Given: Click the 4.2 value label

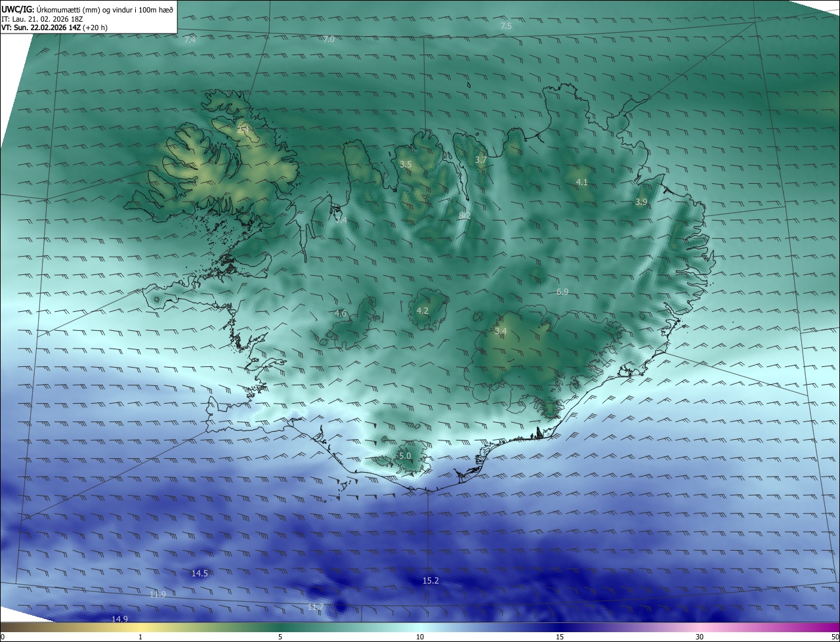Looking at the screenshot, I should click(x=423, y=310).
